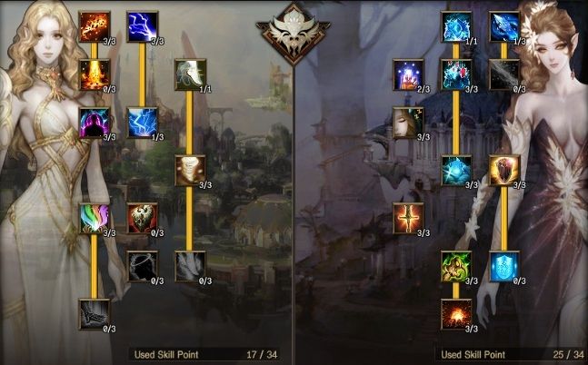Click the ice spear skill at 1/3

(504, 27)
